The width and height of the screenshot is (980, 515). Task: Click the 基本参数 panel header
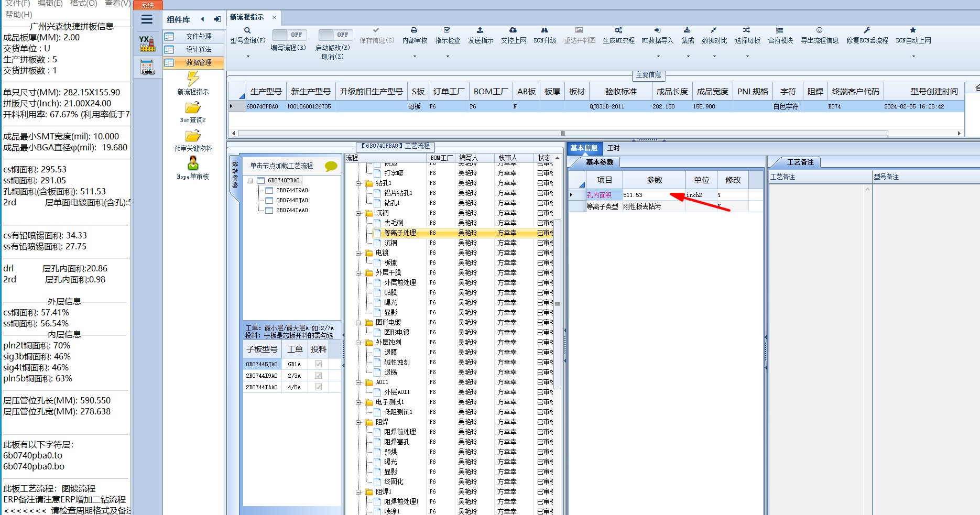[599, 162]
